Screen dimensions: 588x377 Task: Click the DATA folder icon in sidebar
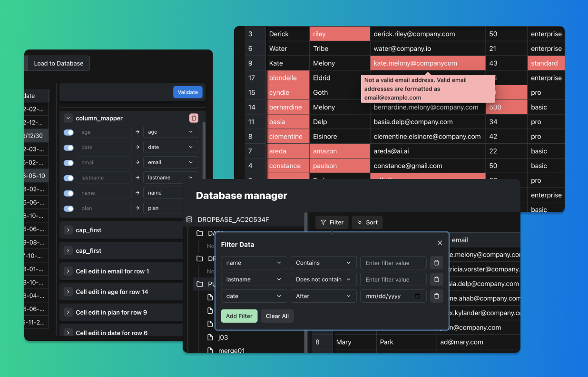point(200,233)
